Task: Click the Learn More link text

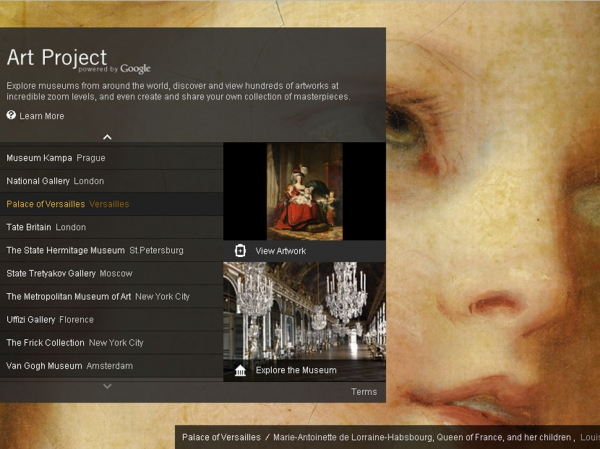Action: pos(41,116)
